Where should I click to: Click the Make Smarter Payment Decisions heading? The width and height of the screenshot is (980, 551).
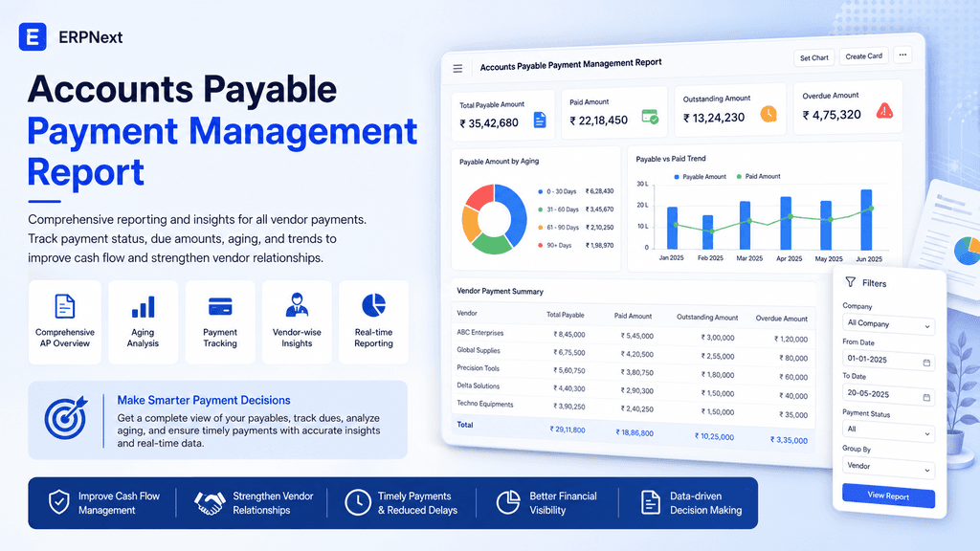pos(204,401)
